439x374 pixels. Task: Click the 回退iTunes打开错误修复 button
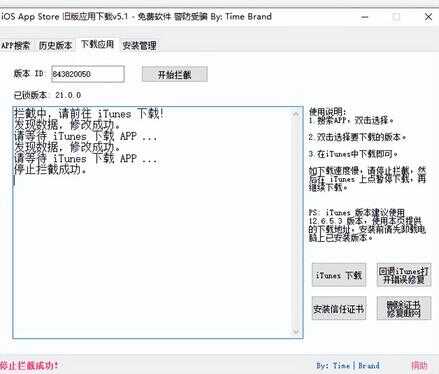404,275
